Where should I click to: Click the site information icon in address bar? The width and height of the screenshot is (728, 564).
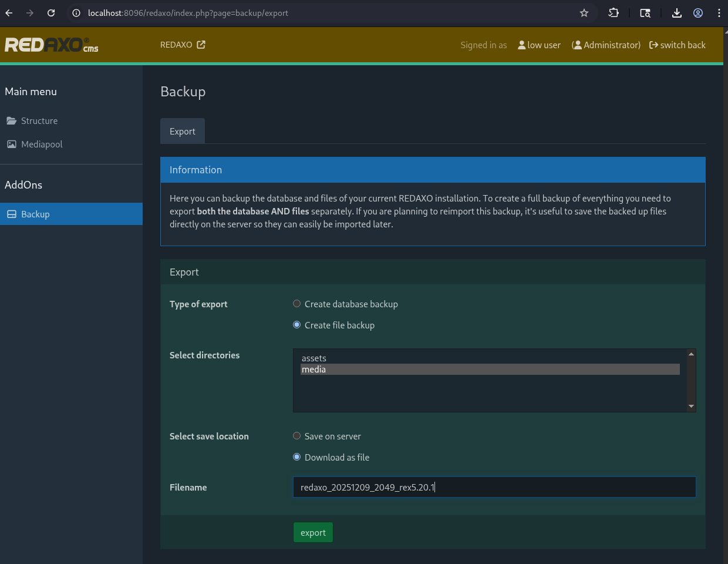click(x=76, y=13)
